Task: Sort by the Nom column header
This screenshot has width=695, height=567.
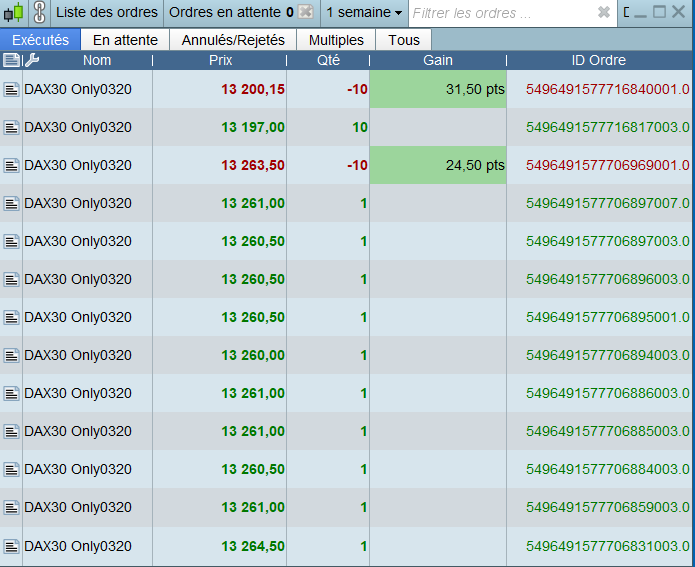Action: (x=97, y=60)
